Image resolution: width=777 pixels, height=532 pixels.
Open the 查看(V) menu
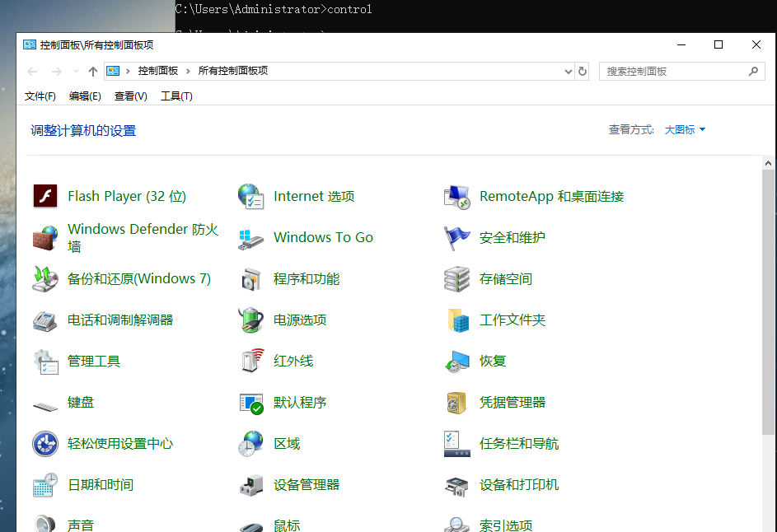(131, 96)
